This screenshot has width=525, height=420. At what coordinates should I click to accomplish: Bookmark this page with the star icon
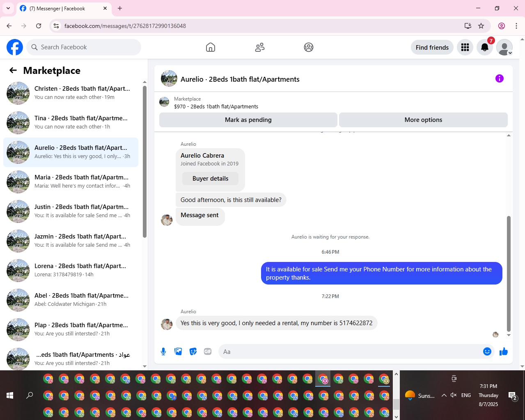(481, 26)
